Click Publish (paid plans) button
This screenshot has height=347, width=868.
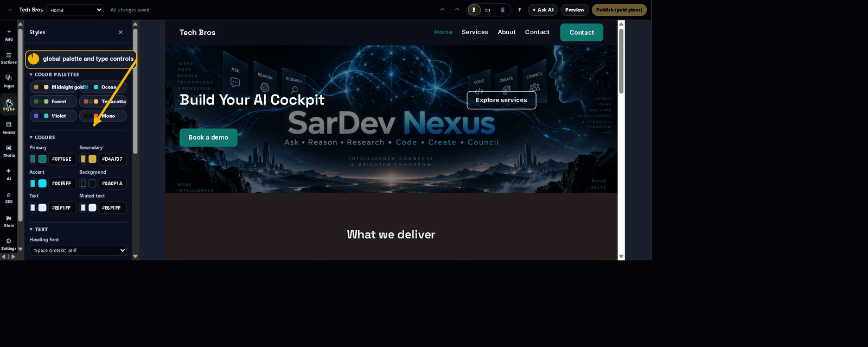[x=619, y=10]
